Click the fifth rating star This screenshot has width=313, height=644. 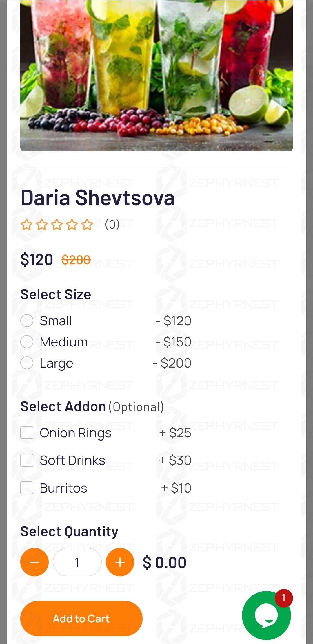coord(87,225)
